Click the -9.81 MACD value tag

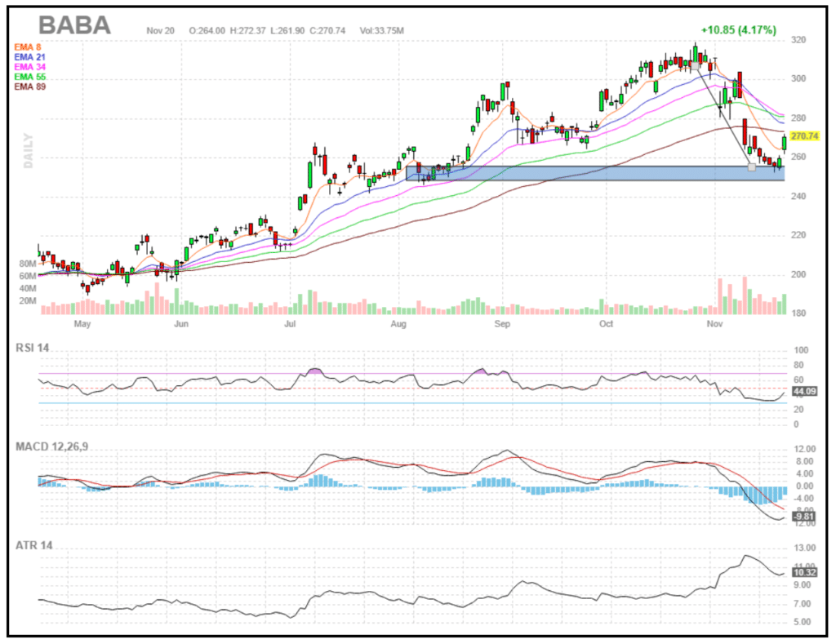coord(803,516)
